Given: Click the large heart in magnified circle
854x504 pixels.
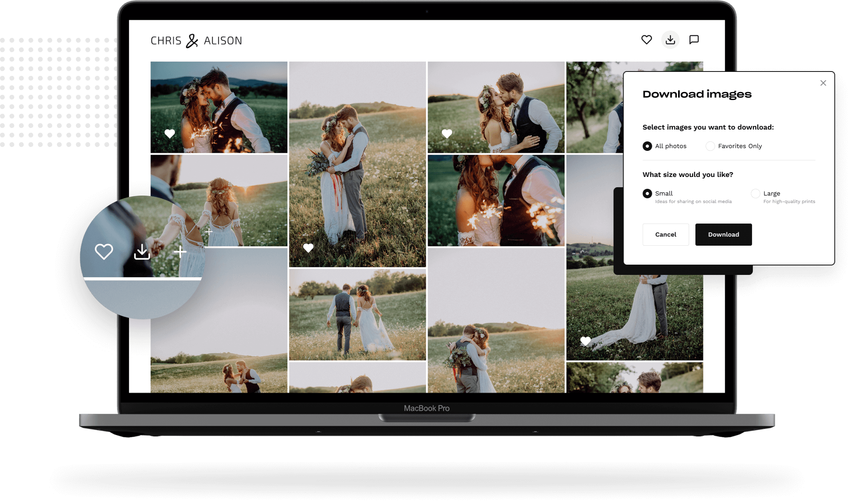Looking at the screenshot, I should tap(104, 251).
